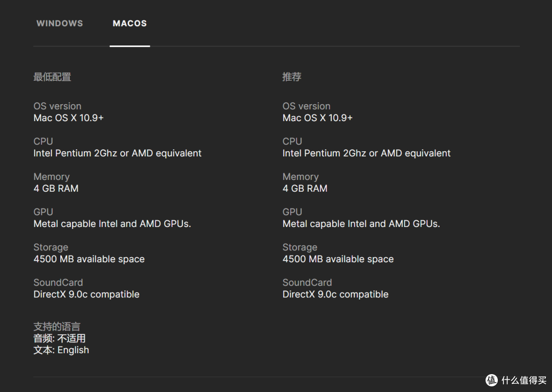The image size is (552, 392).
Task: Switch to the WINDOWS tab
Action: [59, 23]
